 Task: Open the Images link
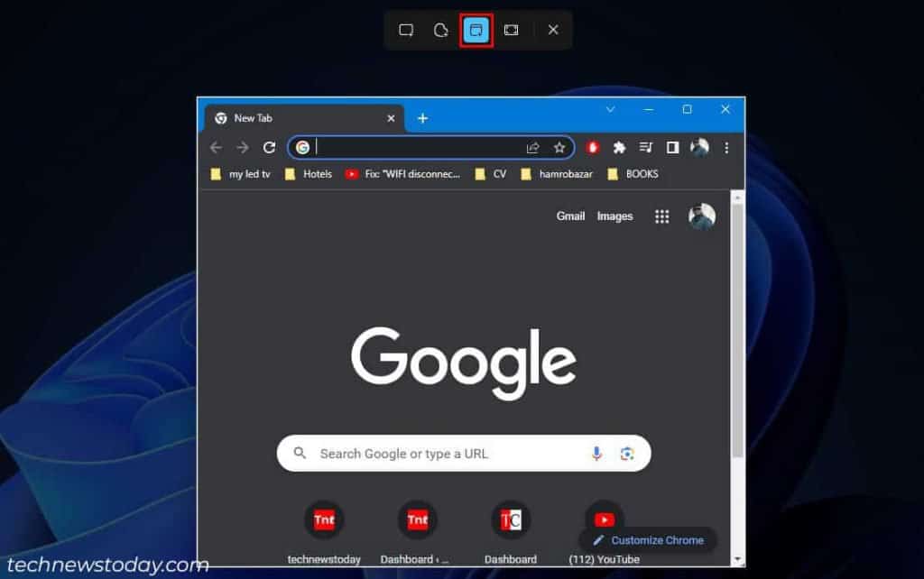[614, 216]
